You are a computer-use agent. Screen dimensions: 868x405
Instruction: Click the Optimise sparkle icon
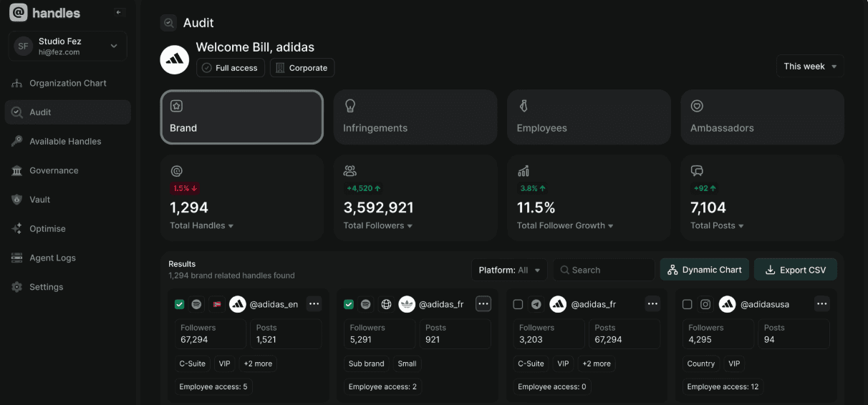[16, 229]
